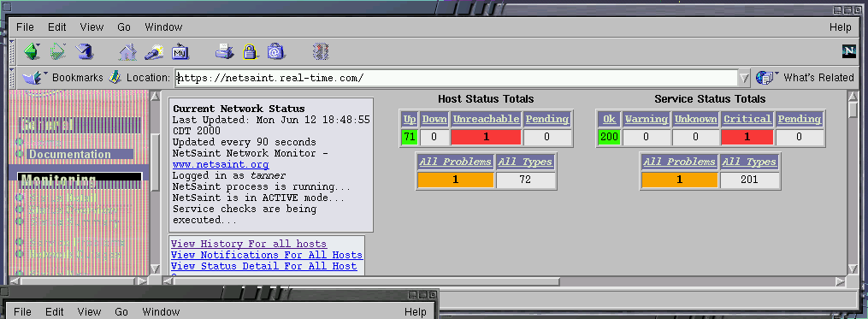Click sidebar scrollbar up arrow

click(x=155, y=97)
